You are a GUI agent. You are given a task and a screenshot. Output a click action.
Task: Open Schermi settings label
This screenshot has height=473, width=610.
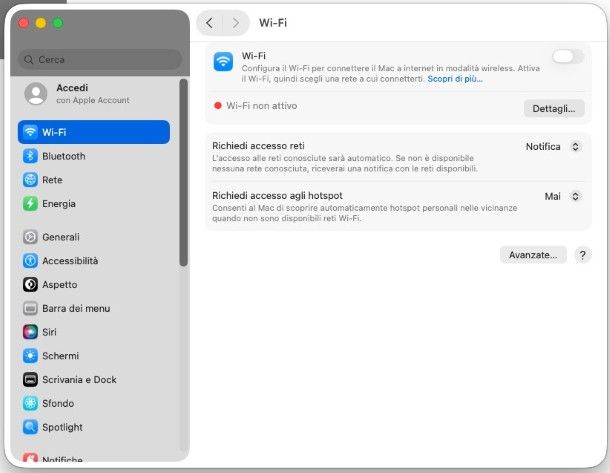click(x=60, y=356)
